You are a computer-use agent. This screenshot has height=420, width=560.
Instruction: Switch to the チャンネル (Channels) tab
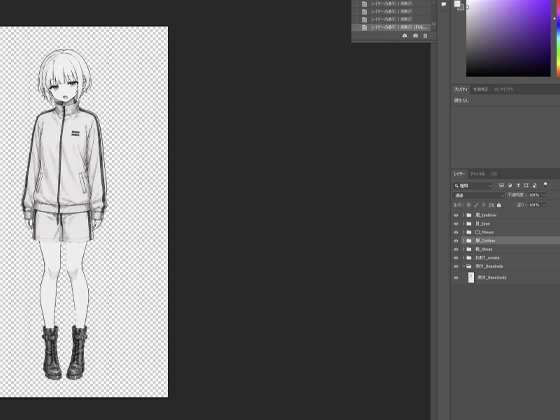[478, 174]
